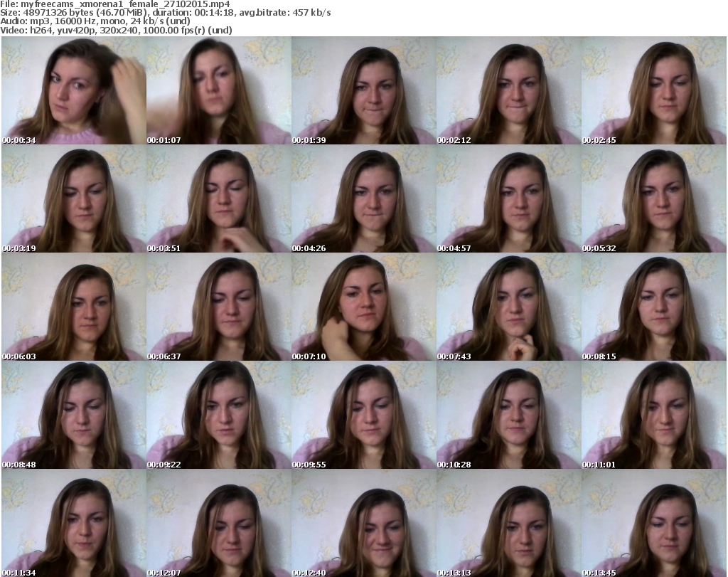
Task: Select the thumbnail stamped 00:02:45
Action: click(654, 90)
